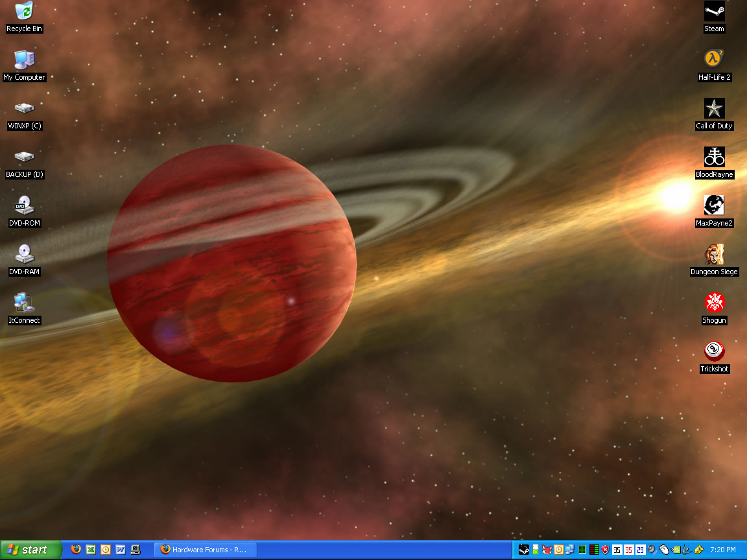Open the orange clock Quick Launch icon
The width and height of the screenshot is (747, 560).
(x=105, y=550)
